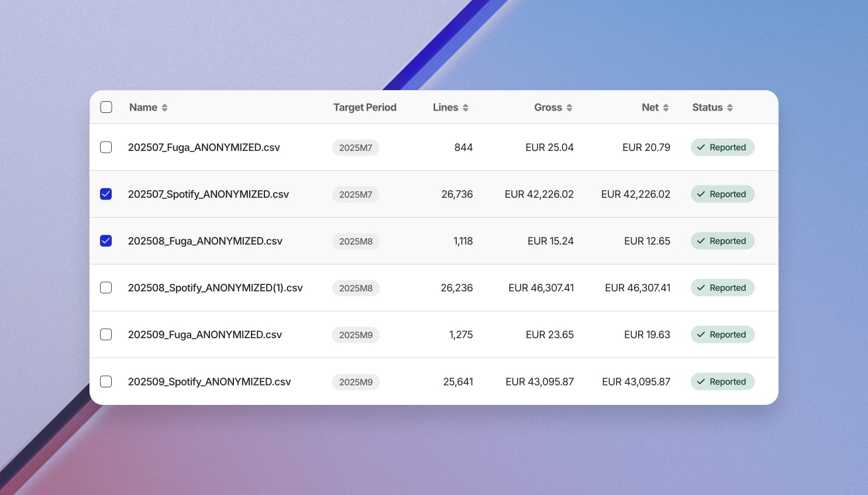Click gross amount EUR 23.65

550,335
